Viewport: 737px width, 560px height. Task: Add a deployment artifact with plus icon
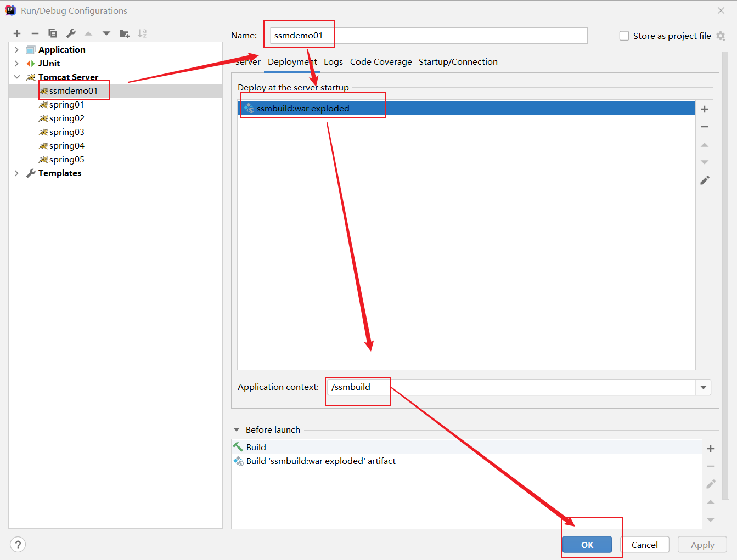pos(705,109)
